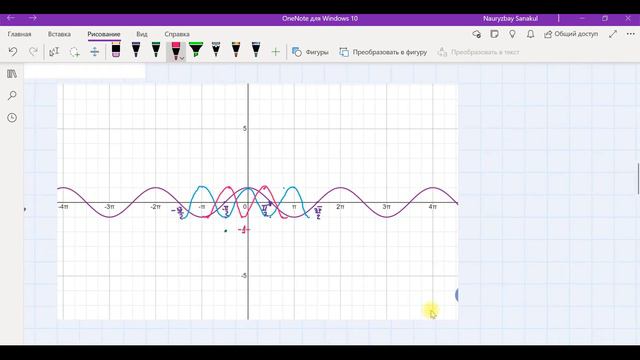This screenshot has width=640, height=360.
Task: Open notifications bell
Action: pyautogui.click(x=530, y=34)
